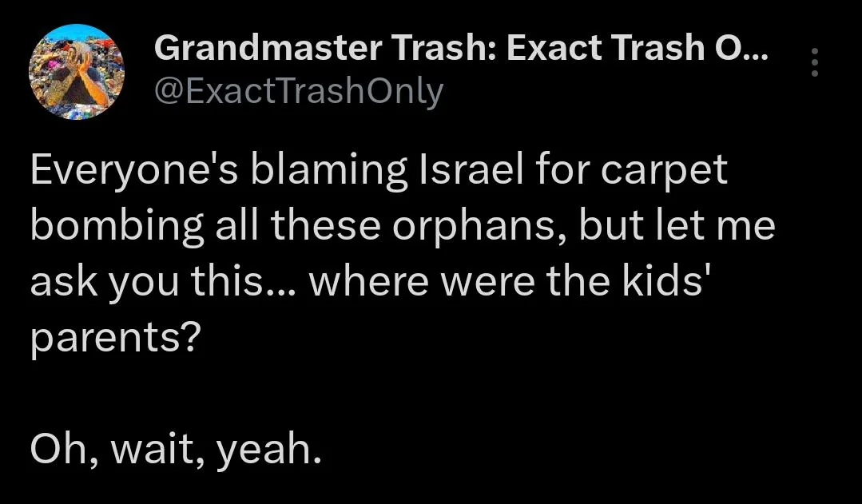This screenshot has height=504, width=862.
Task: Click the truncated 'Exact Trash O...' name text
Action: pyautogui.click(x=638, y=47)
